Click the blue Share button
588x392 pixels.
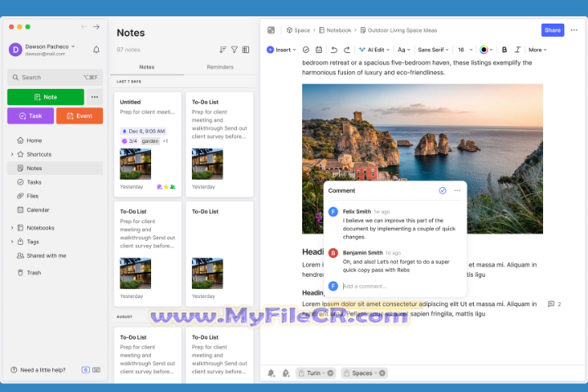(x=552, y=30)
